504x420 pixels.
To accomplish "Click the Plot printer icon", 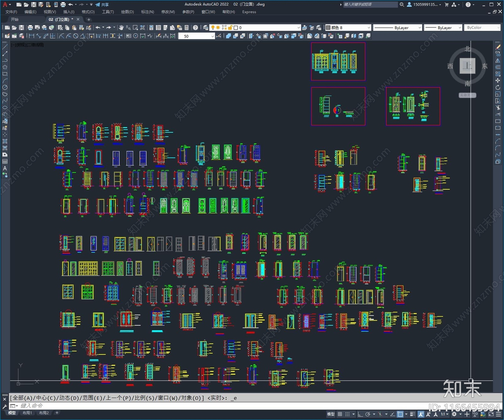I will [x=30, y=28].
